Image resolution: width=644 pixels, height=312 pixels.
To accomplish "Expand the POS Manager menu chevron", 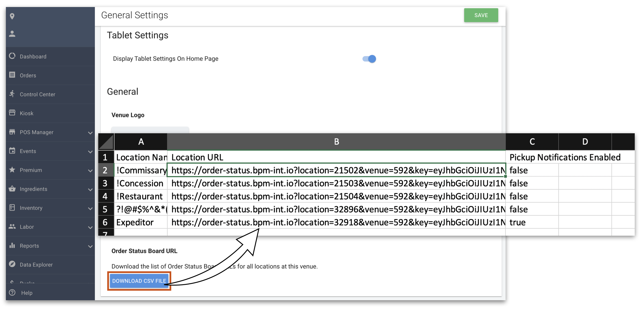I will click(x=90, y=132).
